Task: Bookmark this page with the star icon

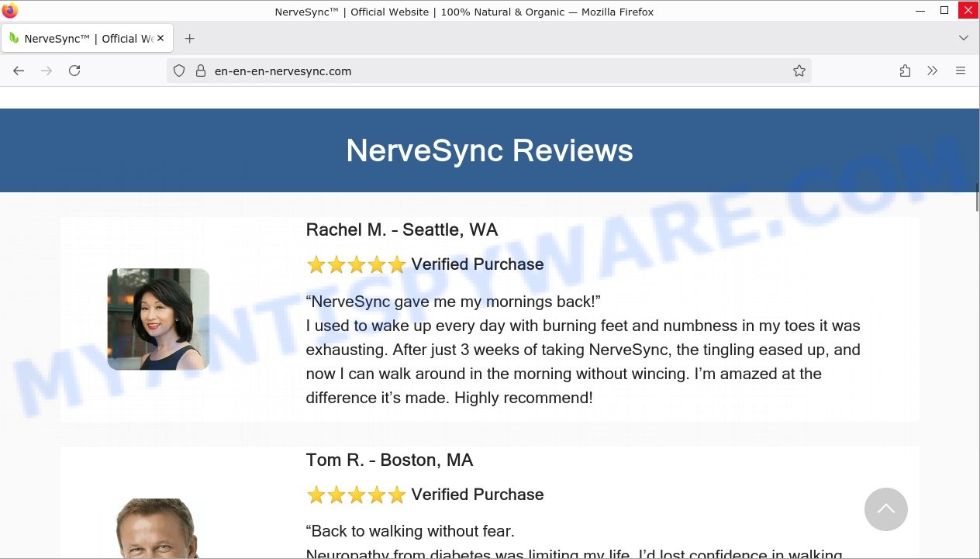Action: 799,71
